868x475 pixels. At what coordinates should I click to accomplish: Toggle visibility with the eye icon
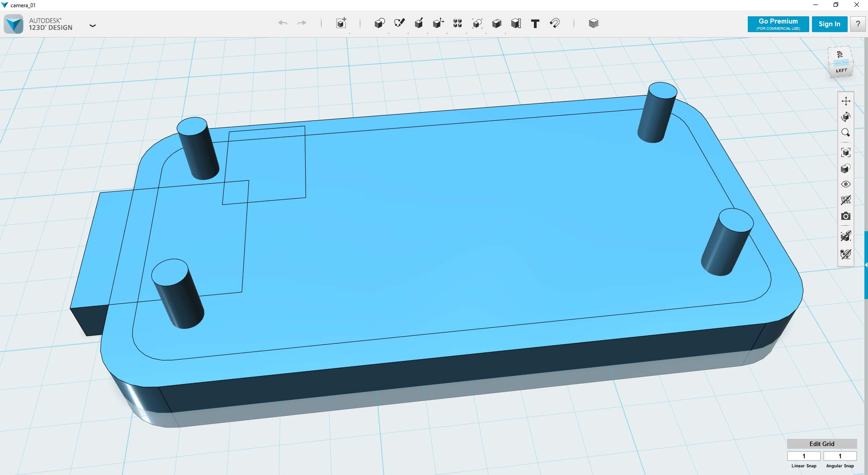pyautogui.click(x=846, y=184)
